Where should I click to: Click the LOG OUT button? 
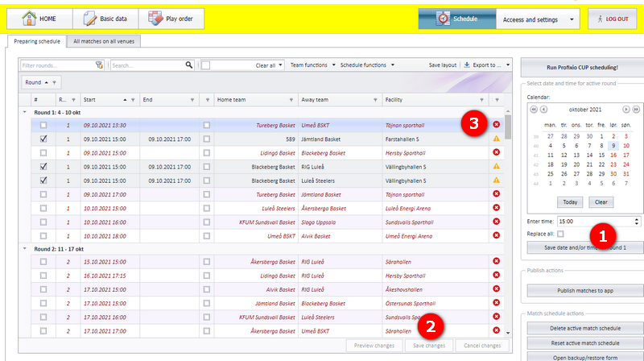(613, 19)
